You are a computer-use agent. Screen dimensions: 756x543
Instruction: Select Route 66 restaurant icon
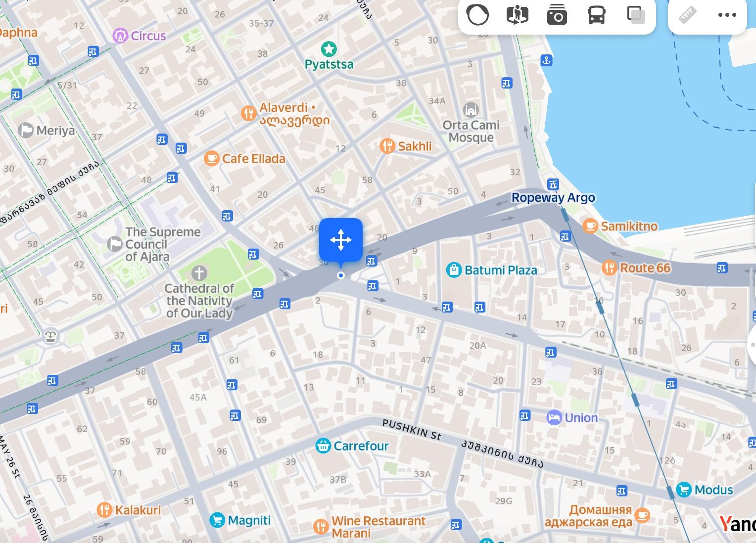coord(610,268)
